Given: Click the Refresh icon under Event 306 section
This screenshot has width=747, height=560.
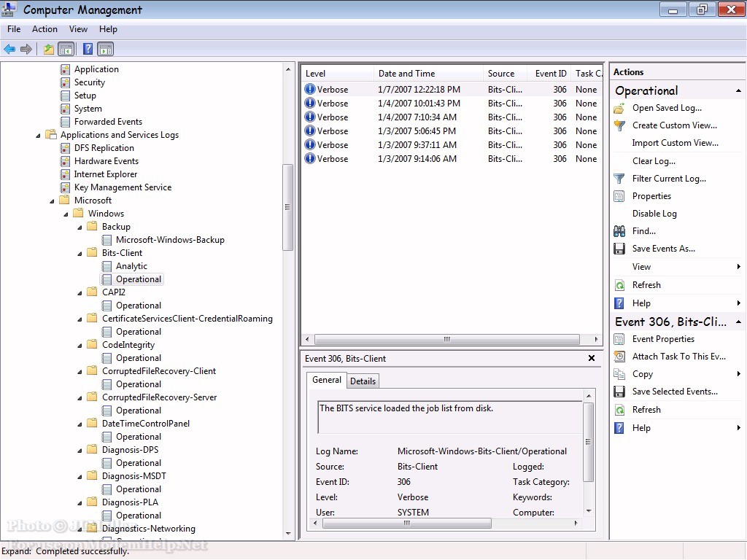Looking at the screenshot, I should [x=619, y=410].
